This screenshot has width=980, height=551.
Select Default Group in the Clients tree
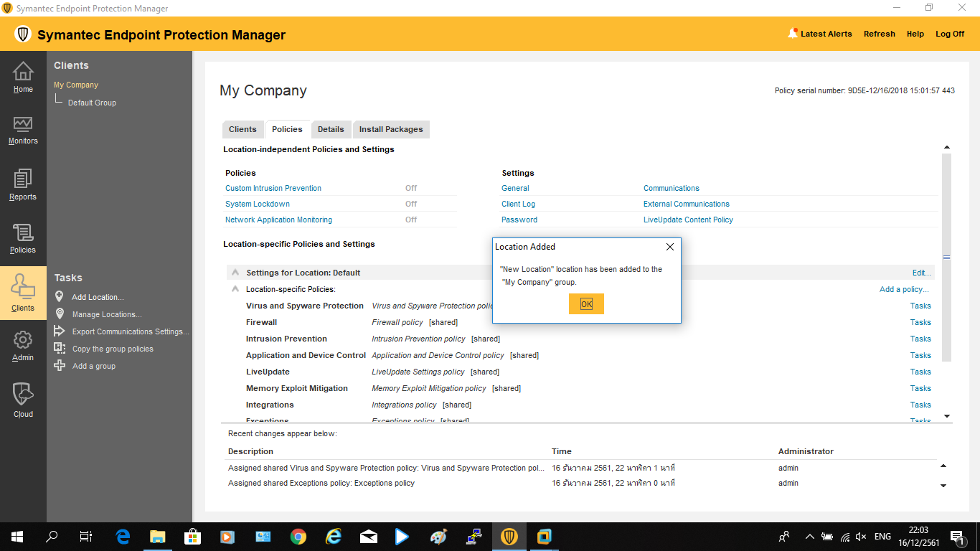92,103
